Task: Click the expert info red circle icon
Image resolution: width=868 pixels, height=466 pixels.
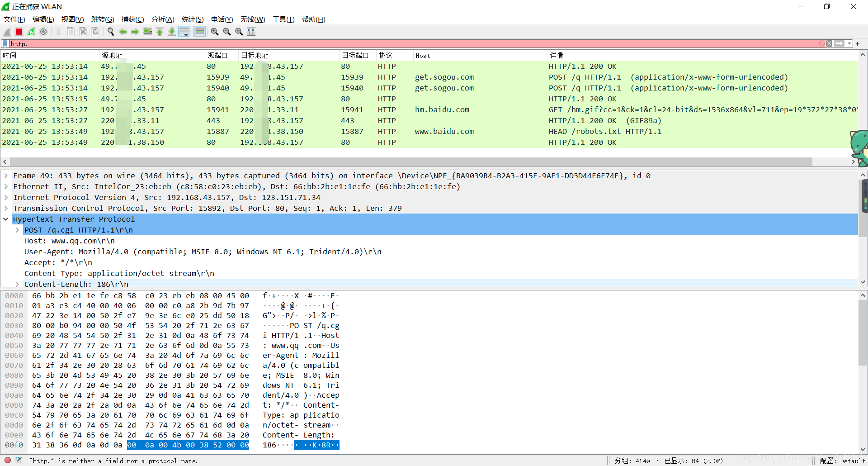Action: (8, 460)
